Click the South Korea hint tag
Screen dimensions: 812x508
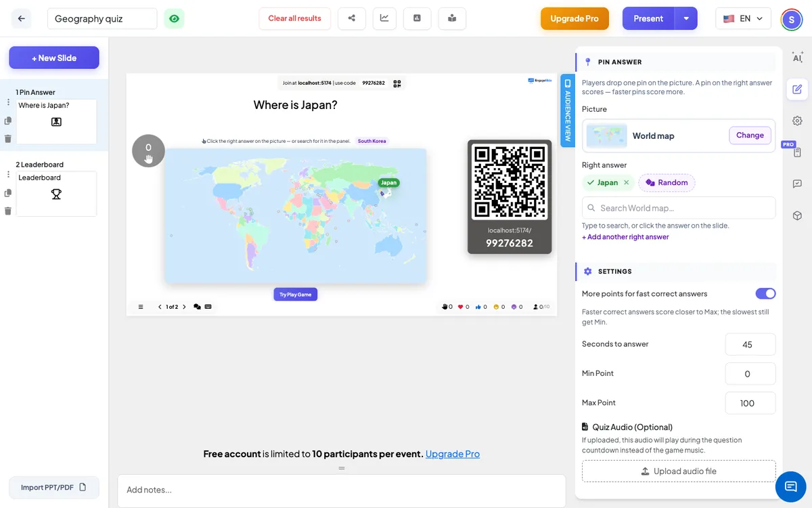pos(372,141)
